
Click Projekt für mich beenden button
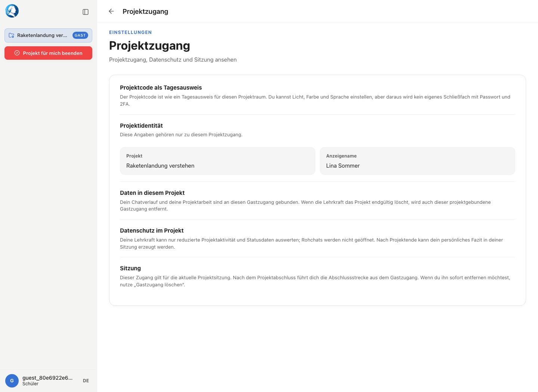[48, 53]
